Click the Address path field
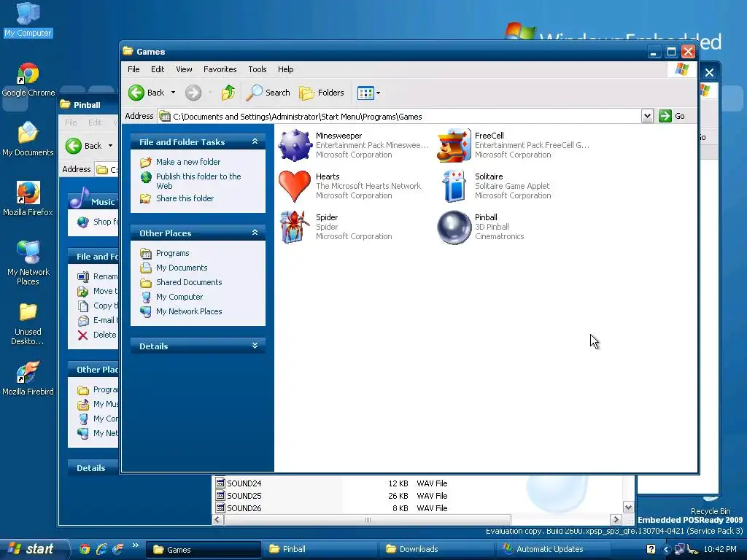 [x=400, y=116]
